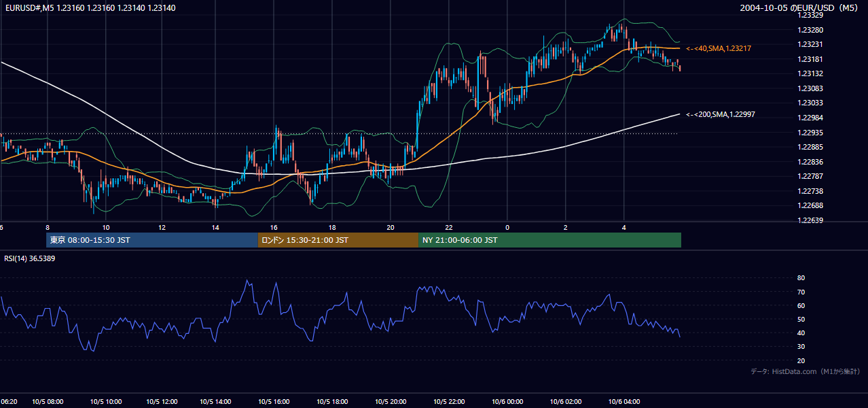Click price axis label 1.23280
This screenshot has width=868, height=408.
click(810, 30)
